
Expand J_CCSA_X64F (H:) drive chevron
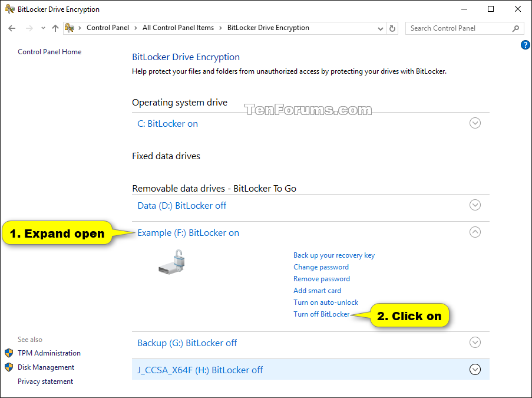coord(475,370)
